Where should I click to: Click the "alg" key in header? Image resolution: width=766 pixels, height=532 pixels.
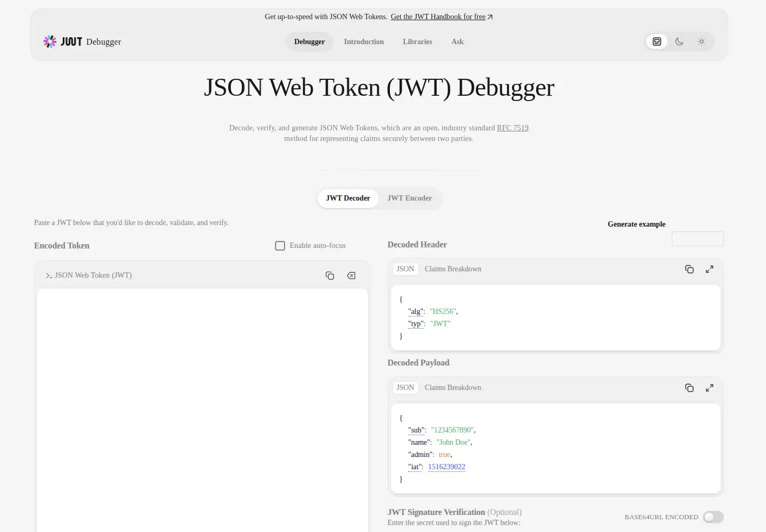point(416,312)
